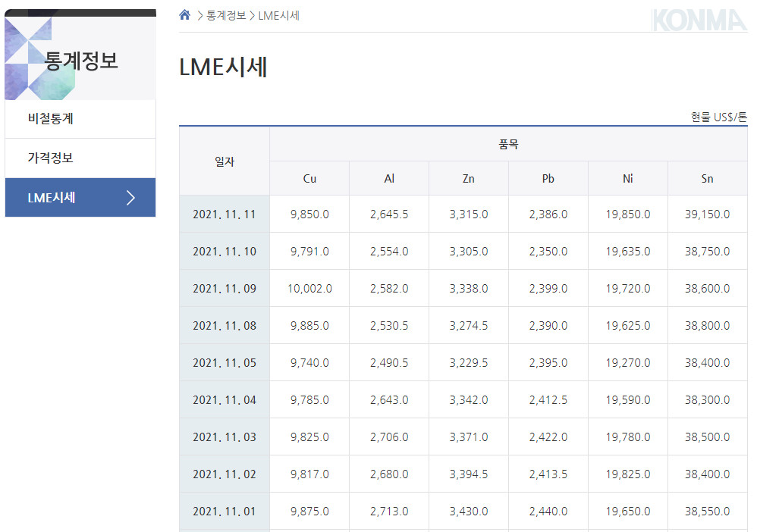Viewport: 757px width, 532px height.
Task: Select date cell 2021. 11. 08
Action: click(225, 326)
